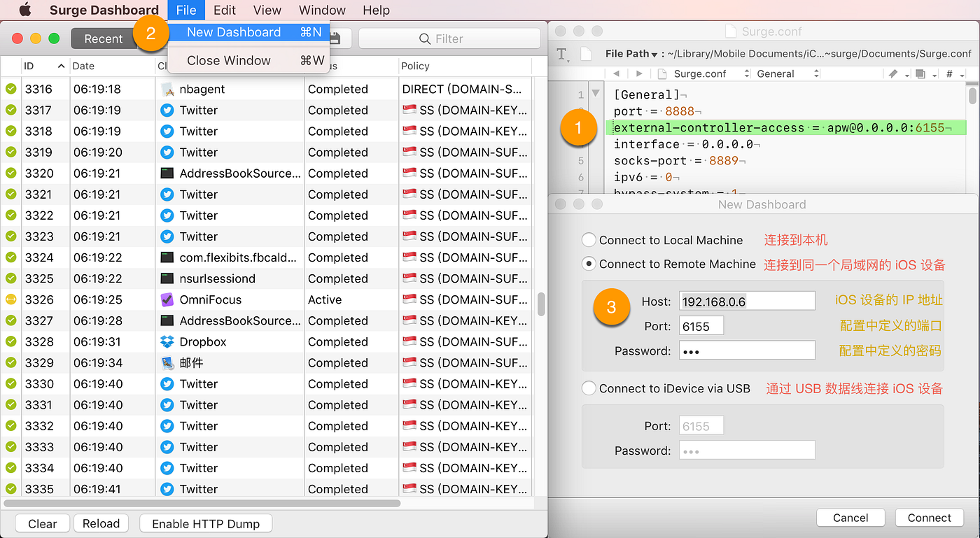Click the remote Port field showing 6155
Screen dimensions: 980x538
[701, 326]
